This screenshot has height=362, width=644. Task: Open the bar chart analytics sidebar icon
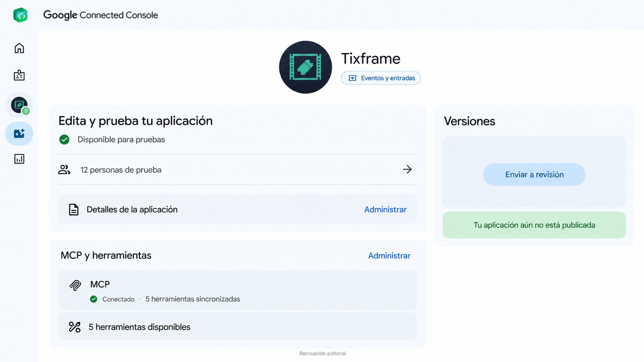[x=19, y=159]
